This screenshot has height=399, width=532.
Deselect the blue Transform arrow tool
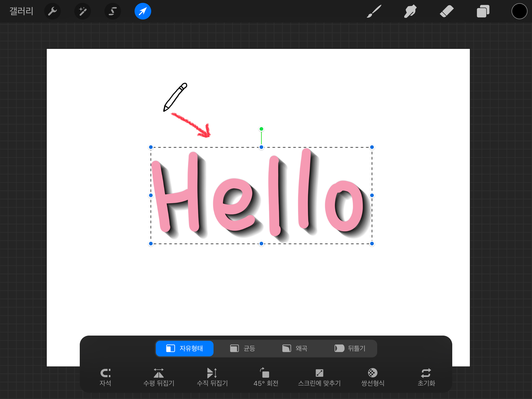[143, 11]
